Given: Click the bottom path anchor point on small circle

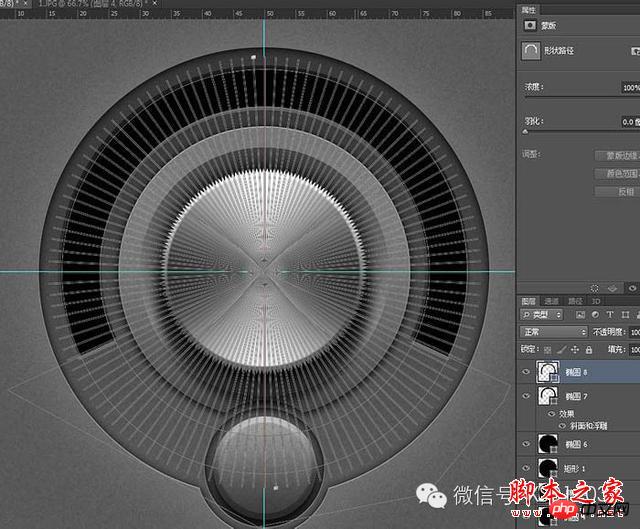Looking at the screenshot, I should pos(276,487).
